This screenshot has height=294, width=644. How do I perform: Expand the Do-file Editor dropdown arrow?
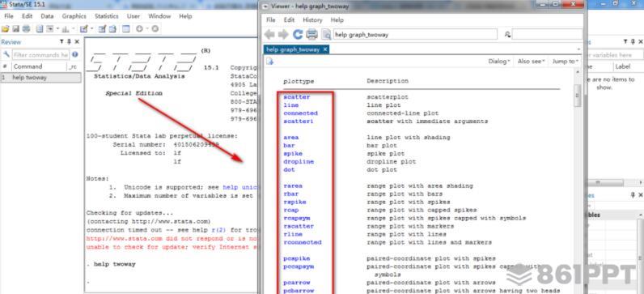pos(92,28)
